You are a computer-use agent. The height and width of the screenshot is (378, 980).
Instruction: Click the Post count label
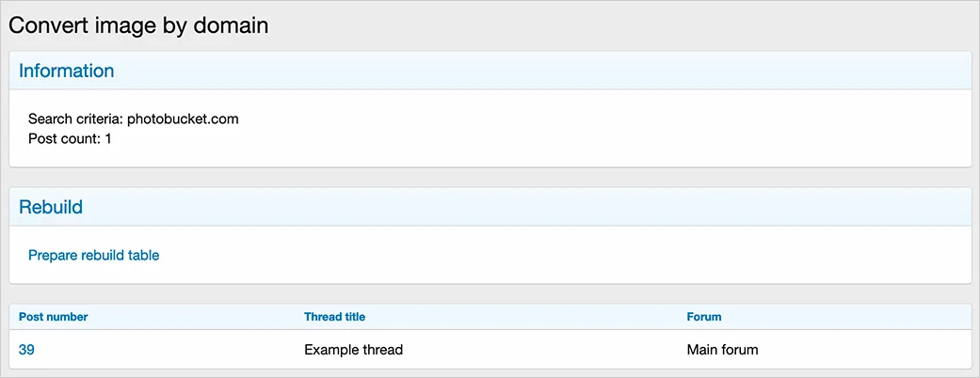pos(64,138)
